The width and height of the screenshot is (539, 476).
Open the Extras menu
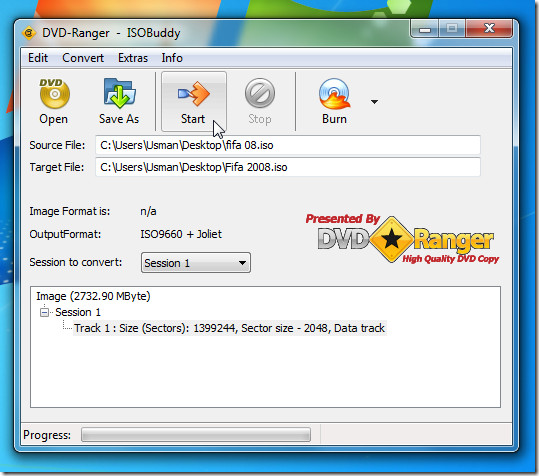click(x=133, y=58)
